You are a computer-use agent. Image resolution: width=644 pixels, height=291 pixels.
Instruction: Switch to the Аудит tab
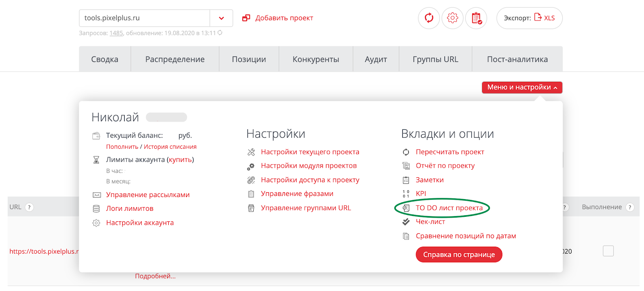coord(376,59)
